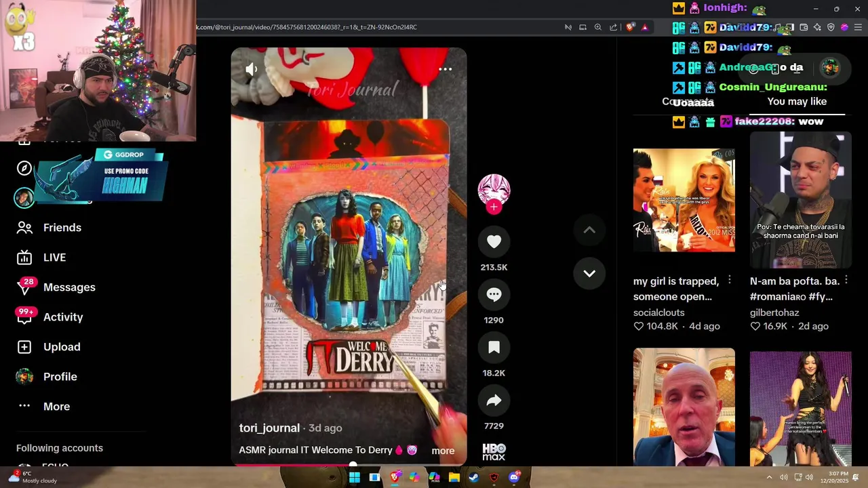Viewport: 868px width, 488px height.
Task: Share the video using the arrow icon
Action: tap(494, 401)
